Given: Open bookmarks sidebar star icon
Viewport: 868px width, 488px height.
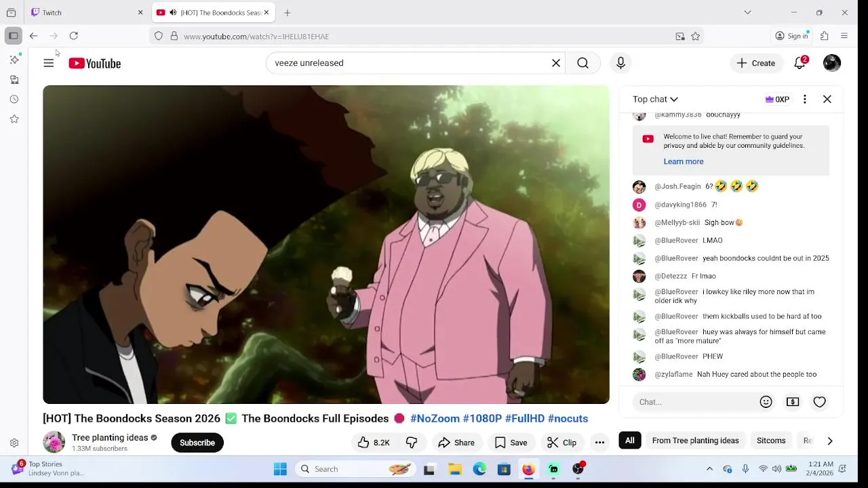Looking at the screenshot, I should tap(14, 119).
